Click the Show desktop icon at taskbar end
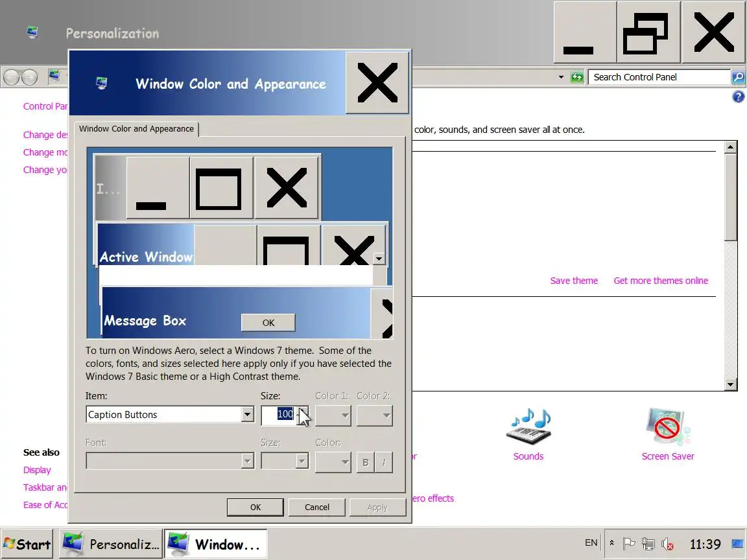The width and height of the screenshot is (747, 560). coord(738,543)
